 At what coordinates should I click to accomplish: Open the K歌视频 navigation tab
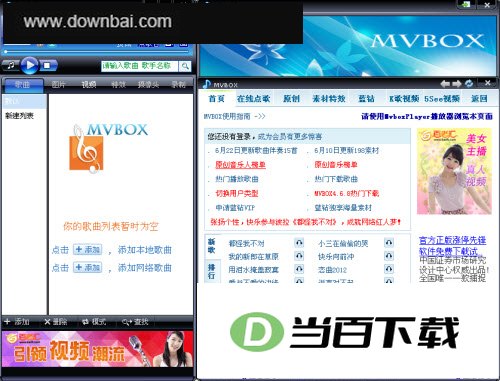pos(404,99)
